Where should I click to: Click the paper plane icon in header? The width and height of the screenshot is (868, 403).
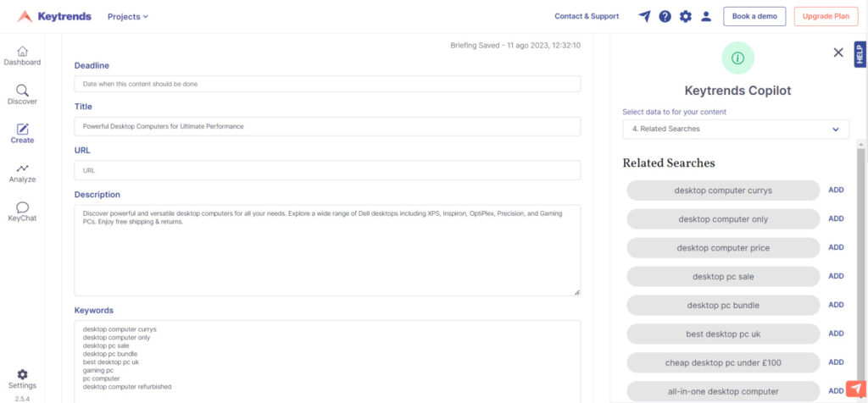click(644, 16)
